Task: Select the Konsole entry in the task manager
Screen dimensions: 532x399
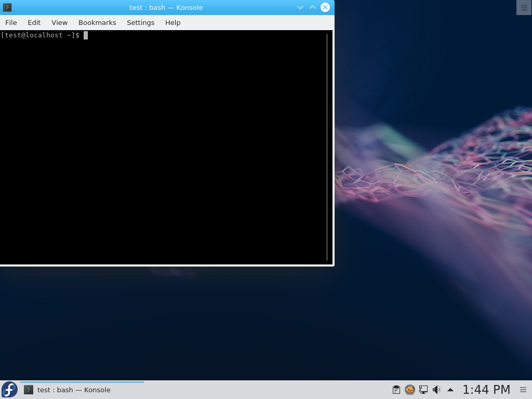Action: pyautogui.click(x=82, y=390)
